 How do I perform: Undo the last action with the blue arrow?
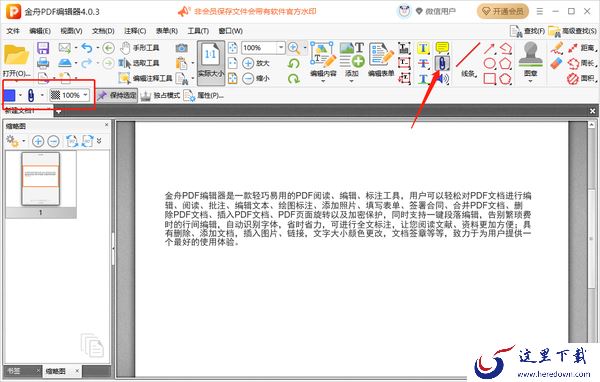(x=87, y=48)
